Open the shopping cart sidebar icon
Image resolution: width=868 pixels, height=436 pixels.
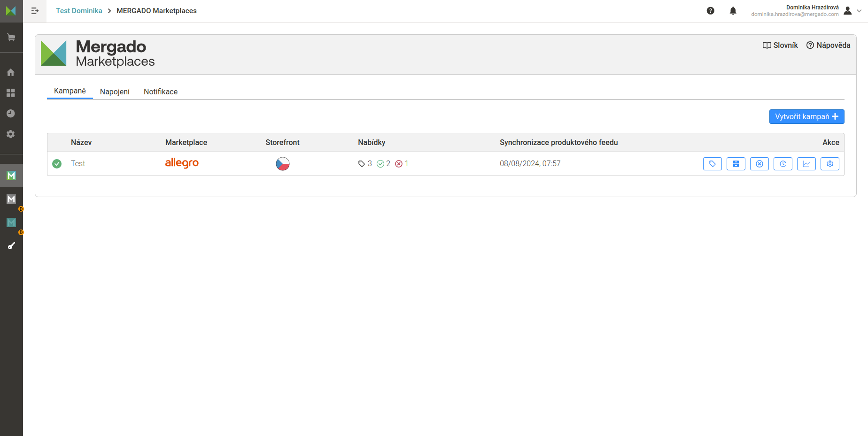[x=11, y=38]
